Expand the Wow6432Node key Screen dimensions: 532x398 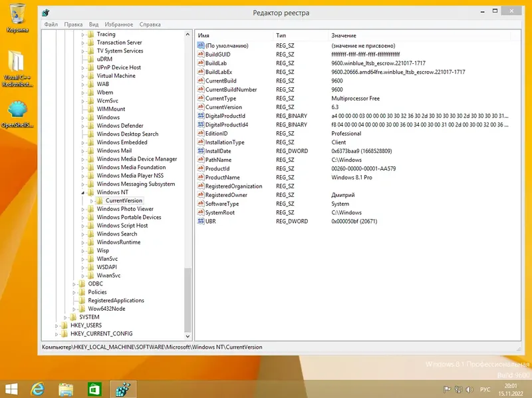[x=74, y=309]
